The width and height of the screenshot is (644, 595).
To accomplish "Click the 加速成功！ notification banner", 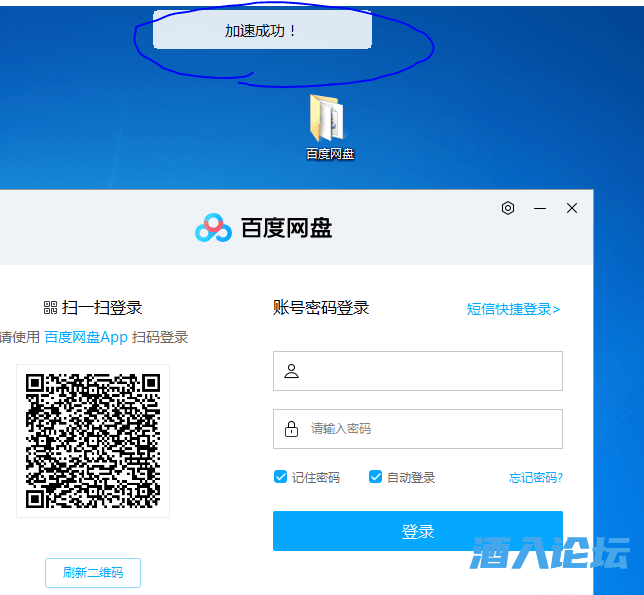I will pos(262,30).
